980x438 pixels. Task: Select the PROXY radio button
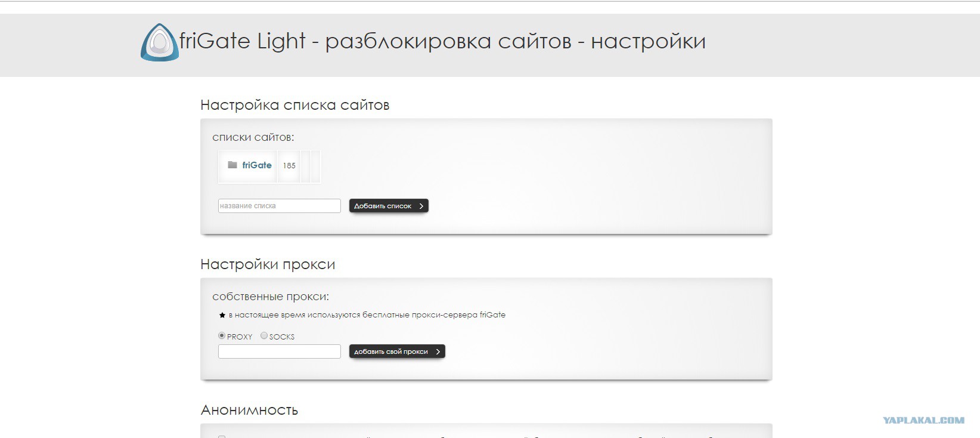click(x=222, y=336)
